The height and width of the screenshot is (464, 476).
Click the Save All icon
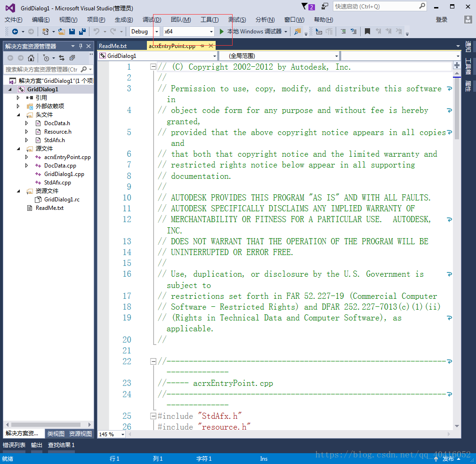[82, 32]
